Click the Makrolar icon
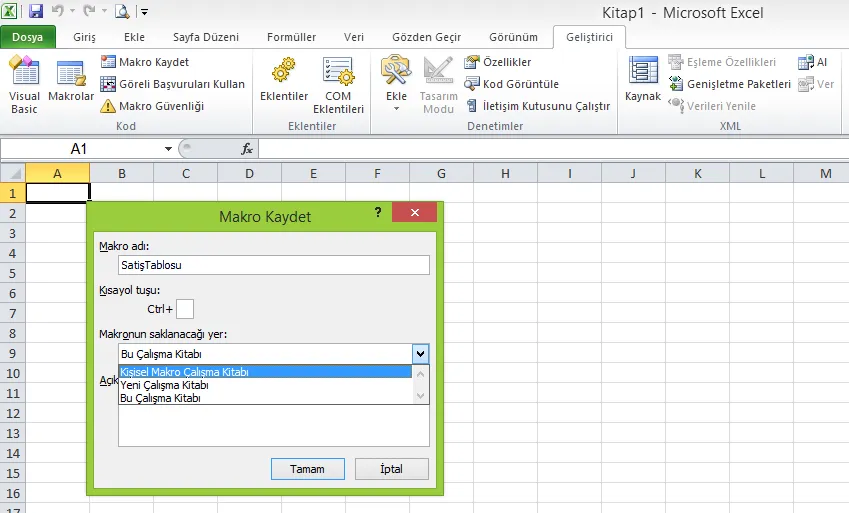The width and height of the screenshot is (849, 513). 71,84
